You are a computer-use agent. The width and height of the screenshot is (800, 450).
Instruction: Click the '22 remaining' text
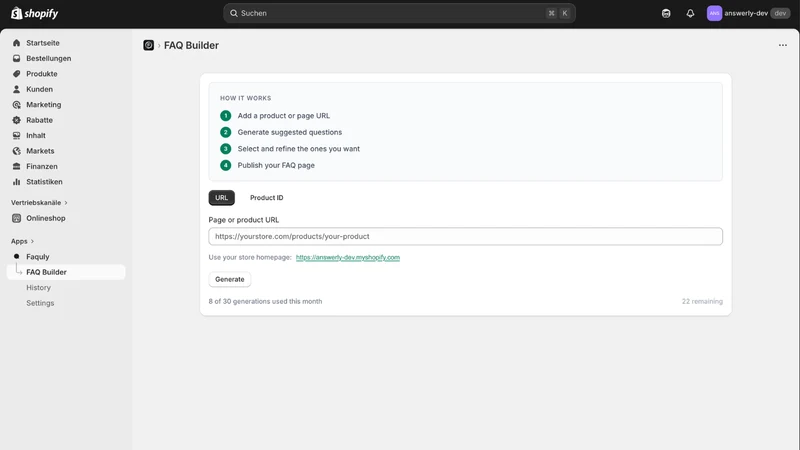(702, 302)
